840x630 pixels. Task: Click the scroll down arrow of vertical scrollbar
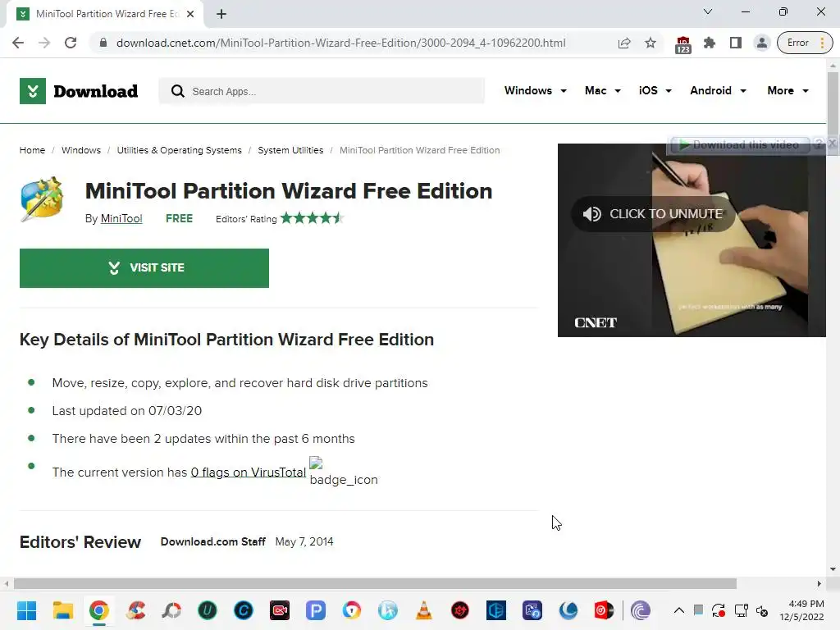click(x=833, y=569)
